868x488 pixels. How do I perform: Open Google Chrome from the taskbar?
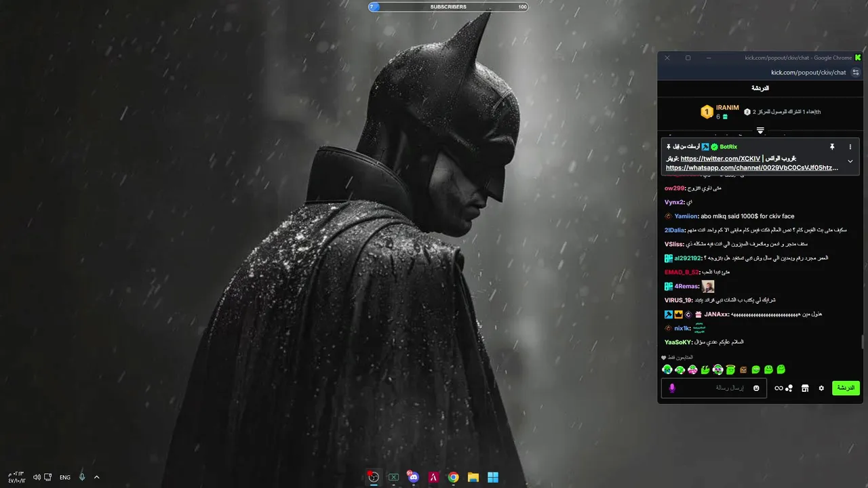pyautogui.click(x=453, y=477)
